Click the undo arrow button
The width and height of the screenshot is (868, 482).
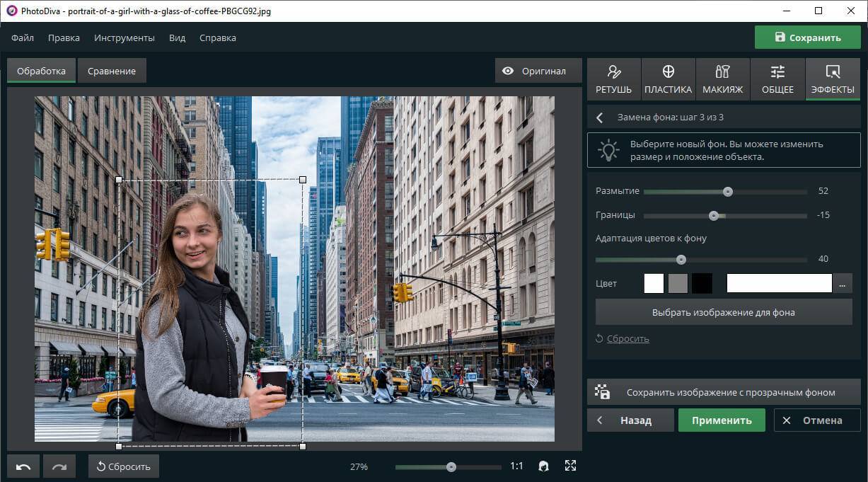pos(23,466)
